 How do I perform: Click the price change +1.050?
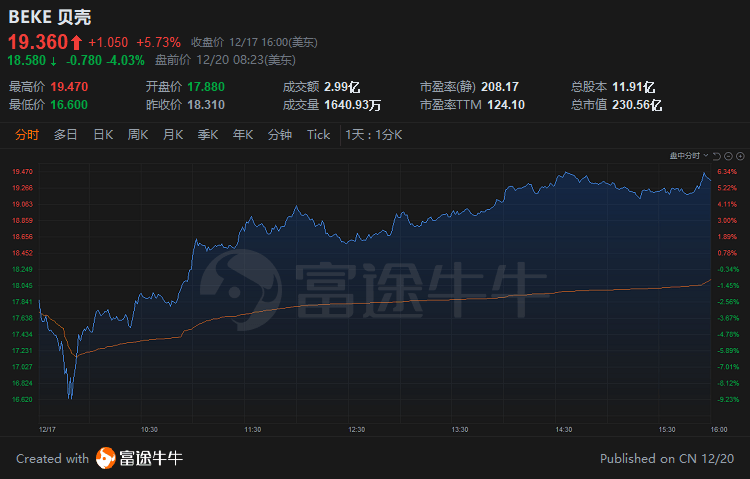[x=108, y=43]
